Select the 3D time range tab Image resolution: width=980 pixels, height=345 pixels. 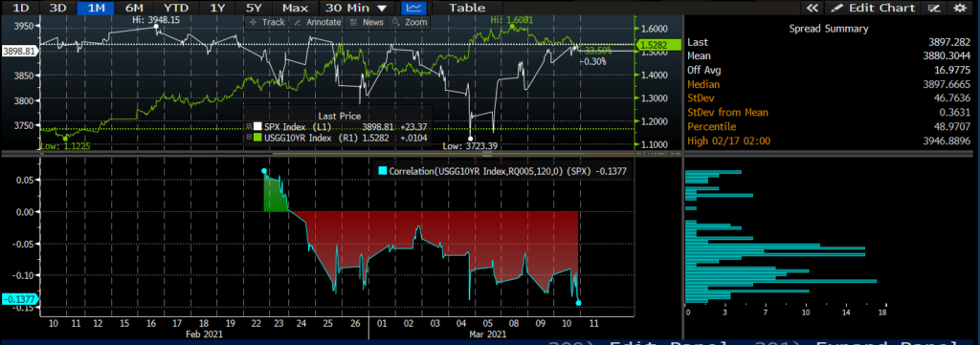click(58, 8)
